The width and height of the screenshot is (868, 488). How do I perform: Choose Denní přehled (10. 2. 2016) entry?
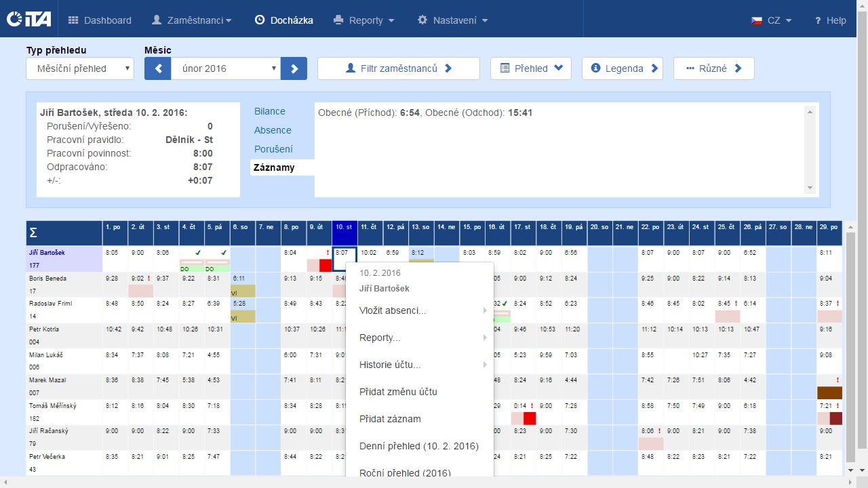(x=418, y=446)
